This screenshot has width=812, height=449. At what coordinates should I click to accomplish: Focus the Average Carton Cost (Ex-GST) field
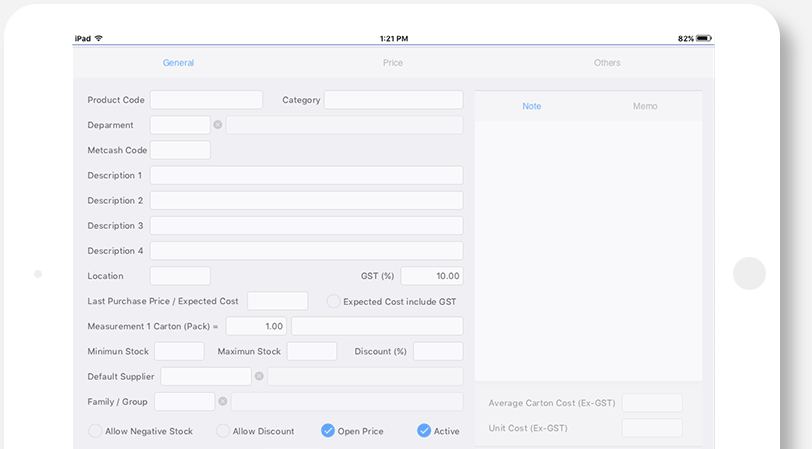coord(652,403)
